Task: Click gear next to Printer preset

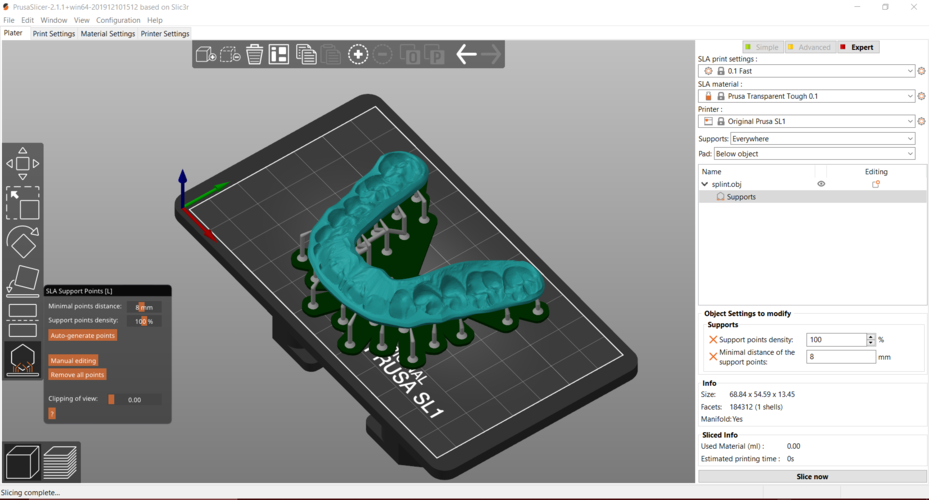Action: coord(921,121)
